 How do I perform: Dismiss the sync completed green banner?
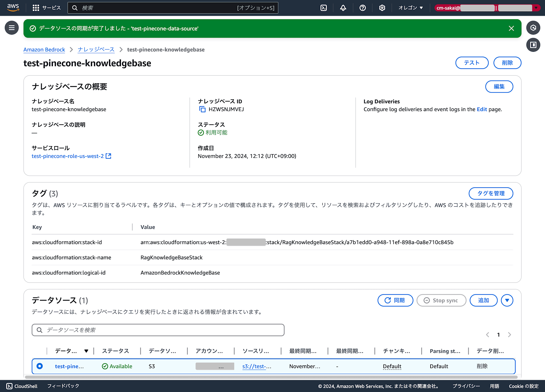[511, 28]
